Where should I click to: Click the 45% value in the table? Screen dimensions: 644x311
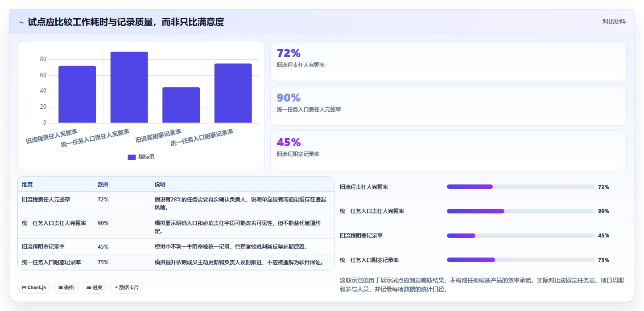103,246
